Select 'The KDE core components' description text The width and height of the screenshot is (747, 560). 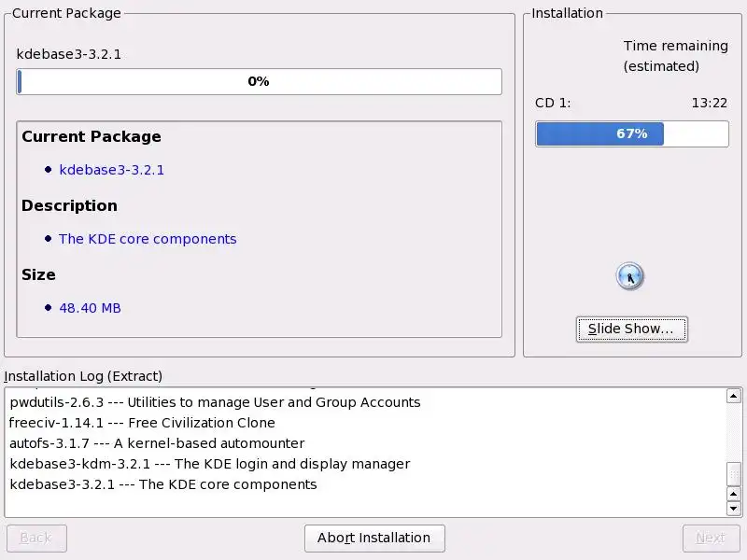[x=148, y=239]
